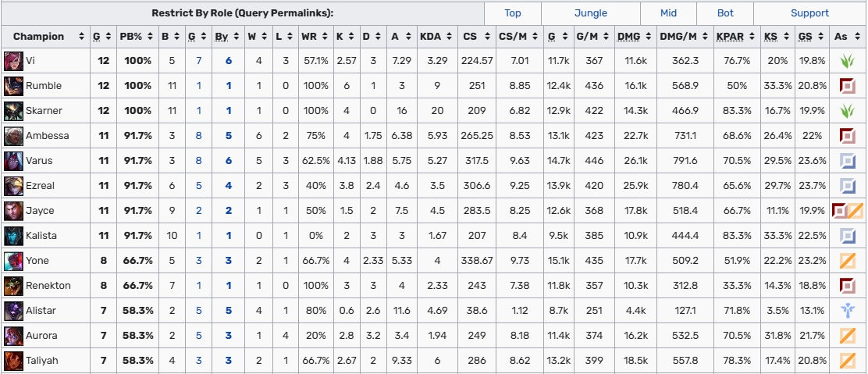Click Ambessa's top lane role icon

point(848,136)
